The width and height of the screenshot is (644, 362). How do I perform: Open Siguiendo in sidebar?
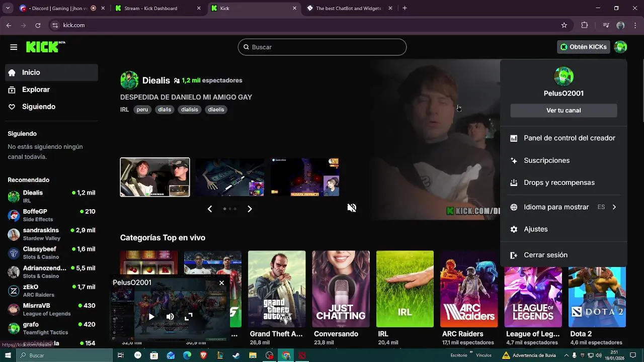tap(52, 107)
